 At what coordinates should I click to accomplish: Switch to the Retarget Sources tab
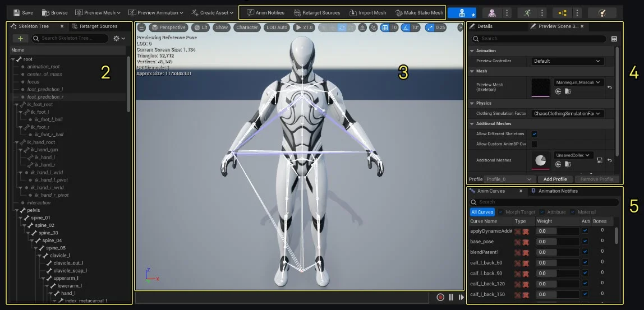95,26
